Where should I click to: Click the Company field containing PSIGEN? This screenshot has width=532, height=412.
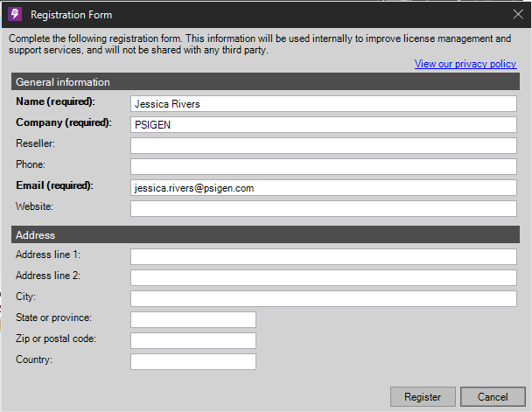[324, 125]
